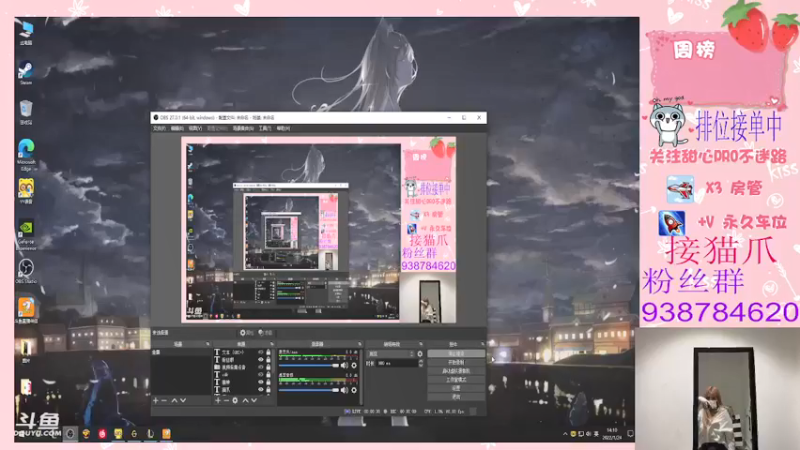
Task: Toggle eye icon of the last visible source
Action: click(x=261, y=390)
